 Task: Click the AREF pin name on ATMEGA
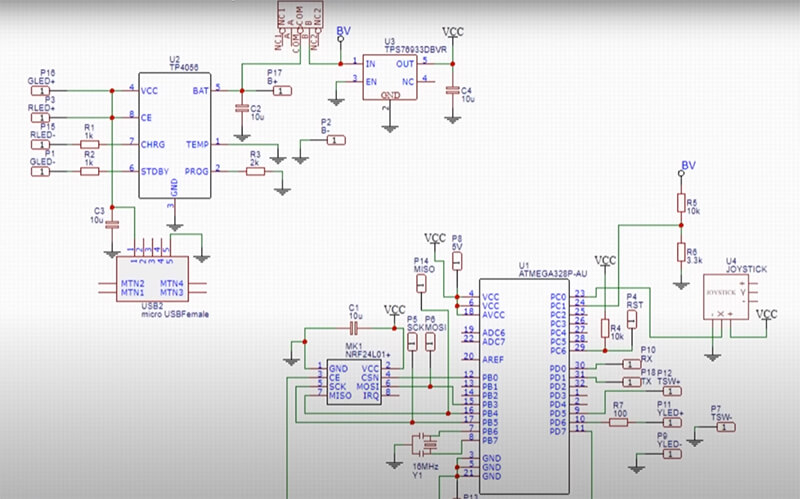coord(493,359)
